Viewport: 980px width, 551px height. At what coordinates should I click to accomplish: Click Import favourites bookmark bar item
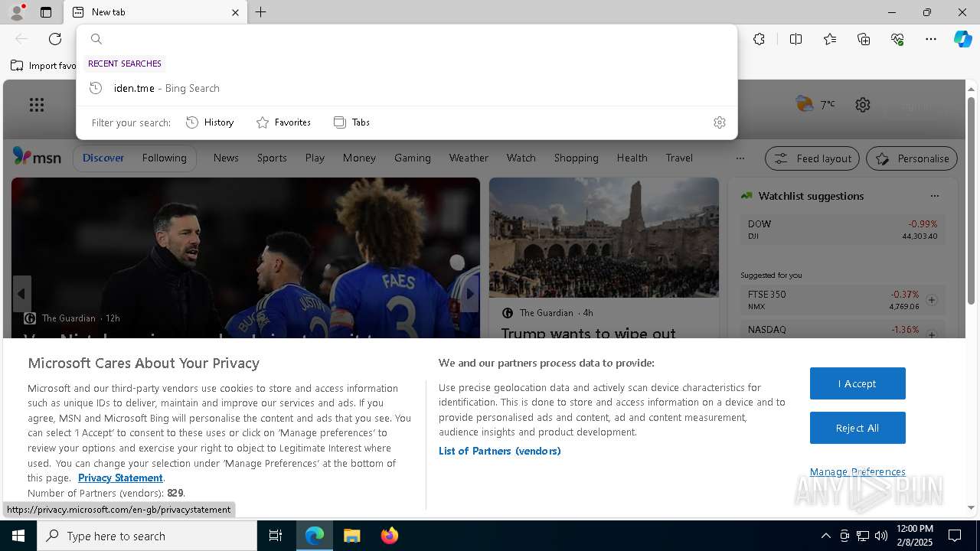(44, 66)
